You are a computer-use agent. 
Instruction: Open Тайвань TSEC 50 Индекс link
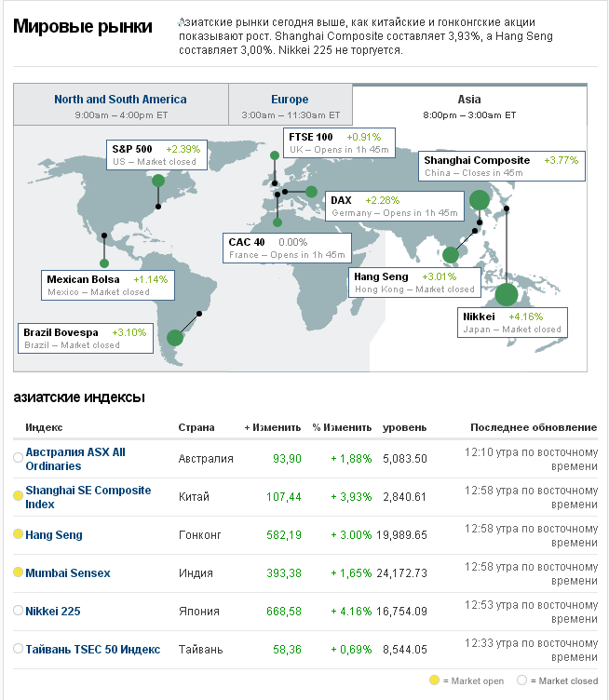pos(92,649)
